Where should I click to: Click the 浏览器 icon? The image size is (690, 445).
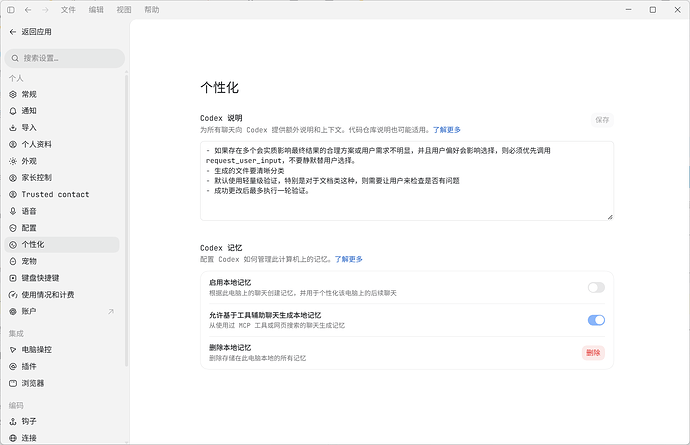13,383
